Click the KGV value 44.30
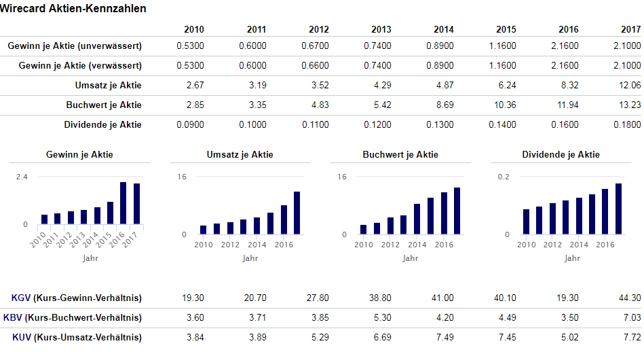644x352 pixels. pos(630,298)
